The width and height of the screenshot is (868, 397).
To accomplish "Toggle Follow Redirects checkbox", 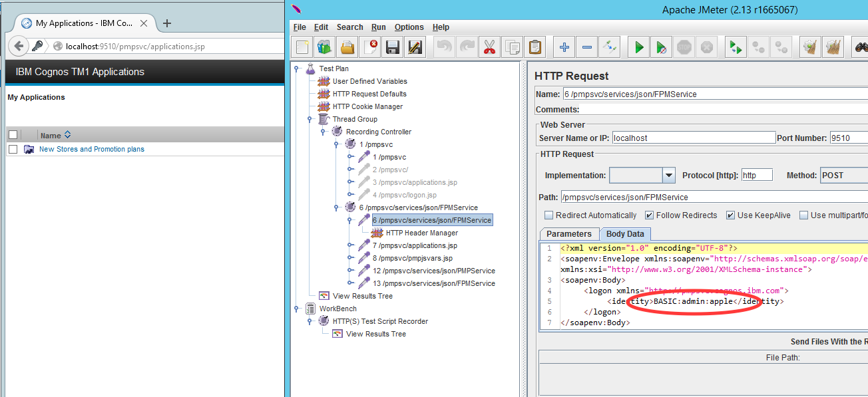I will click(650, 215).
